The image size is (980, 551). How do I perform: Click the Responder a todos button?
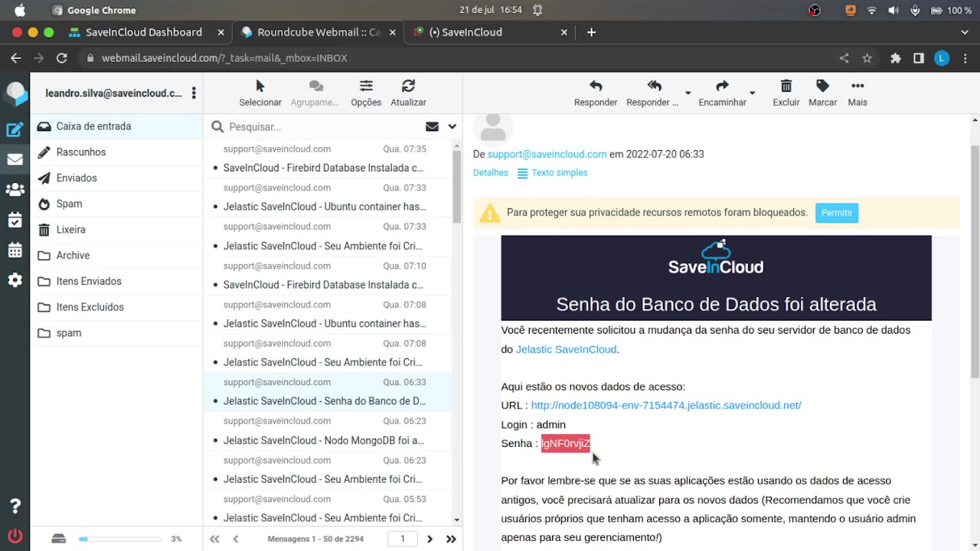click(653, 93)
